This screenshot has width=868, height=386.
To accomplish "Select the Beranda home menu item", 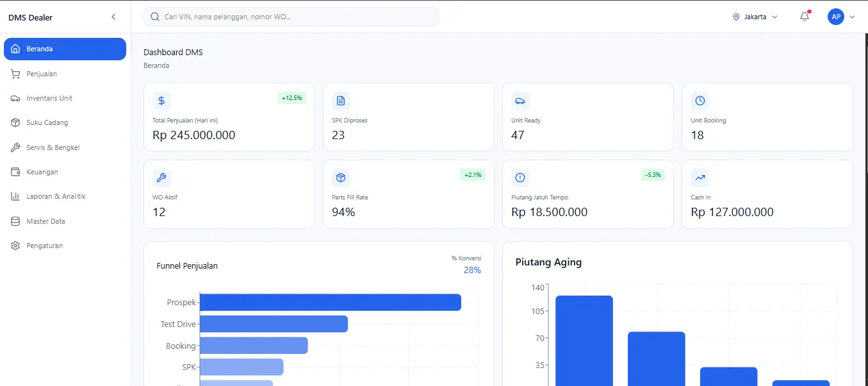I will (x=65, y=49).
